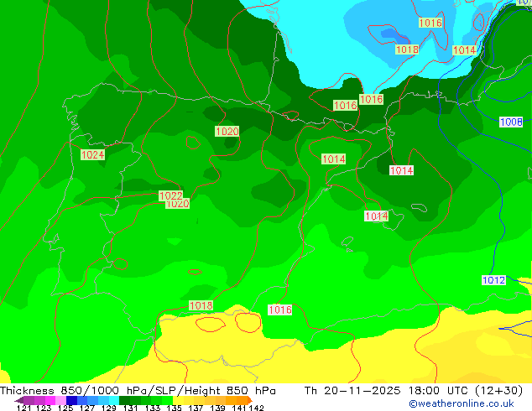This screenshot has height=411, width=532.
Task: Click the legend value 137
Action: pyautogui.click(x=196, y=408)
